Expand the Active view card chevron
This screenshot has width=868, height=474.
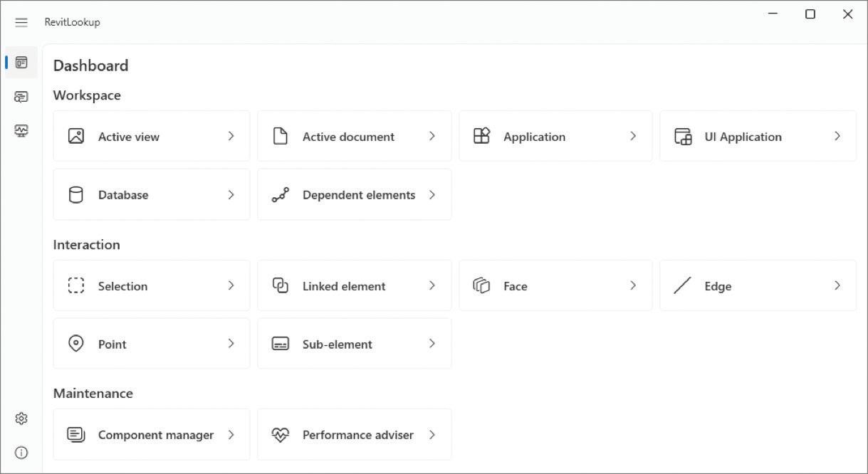(x=231, y=136)
